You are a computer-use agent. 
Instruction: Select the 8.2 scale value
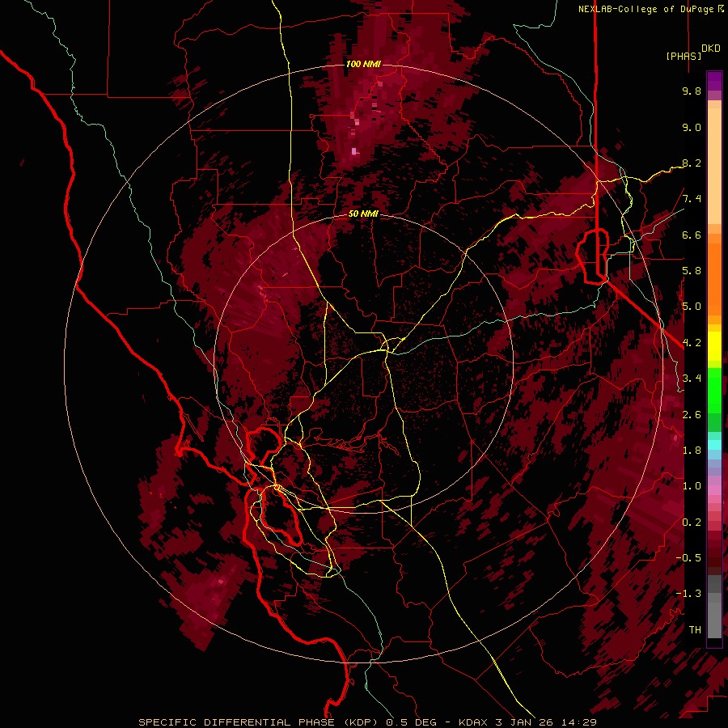[692, 163]
